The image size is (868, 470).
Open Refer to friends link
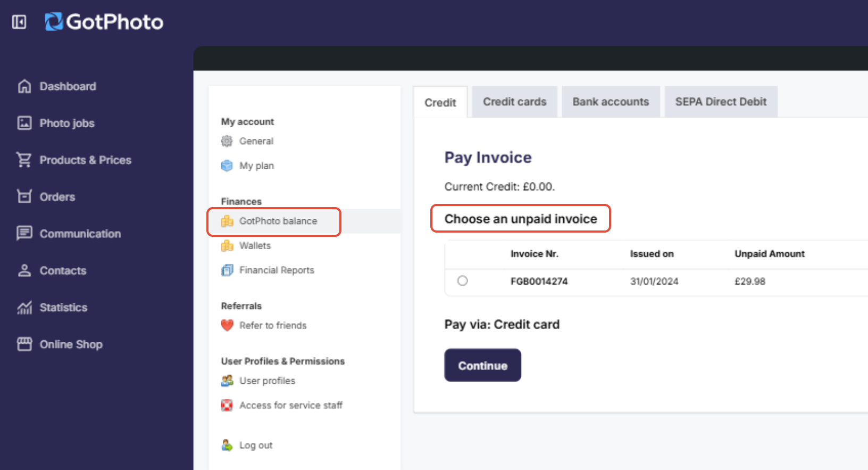click(x=273, y=325)
